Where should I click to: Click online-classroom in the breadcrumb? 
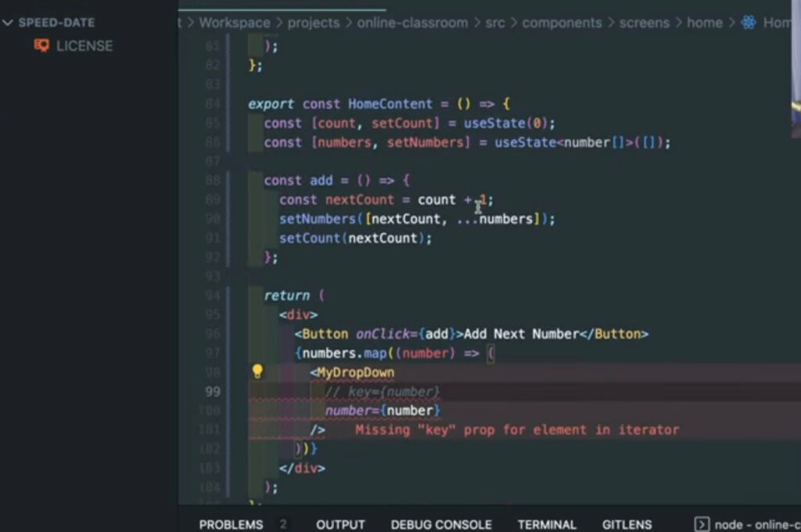412,23
